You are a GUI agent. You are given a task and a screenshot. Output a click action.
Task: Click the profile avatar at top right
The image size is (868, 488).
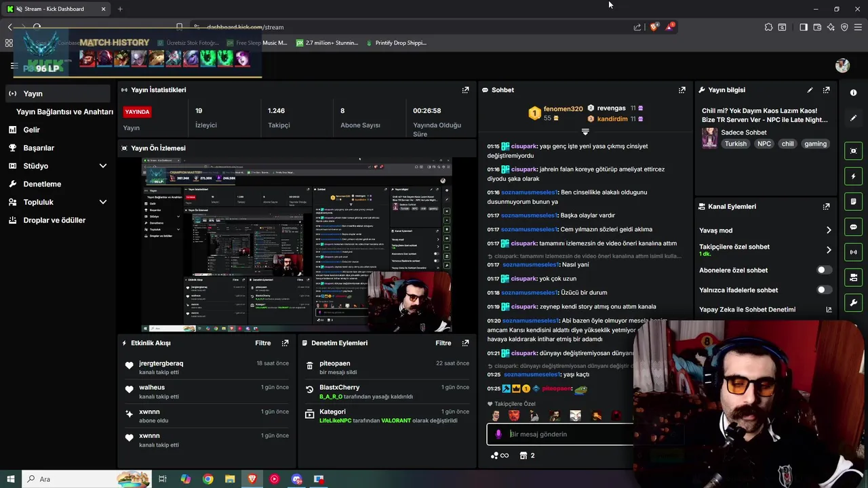[842, 65]
